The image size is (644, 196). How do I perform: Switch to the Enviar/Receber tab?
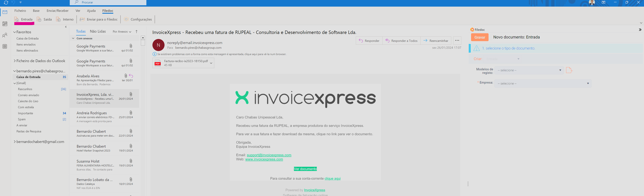pos(57,11)
